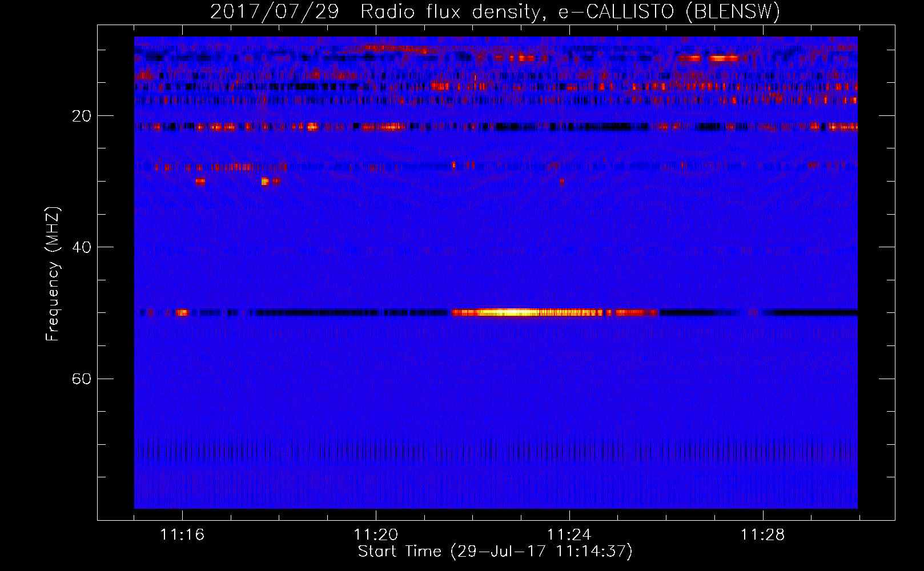This screenshot has width=924, height=571.
Task: Click the 'Start Time (29-Jul-17 11:14:37)' axis label
Action: tap(495, 552)
